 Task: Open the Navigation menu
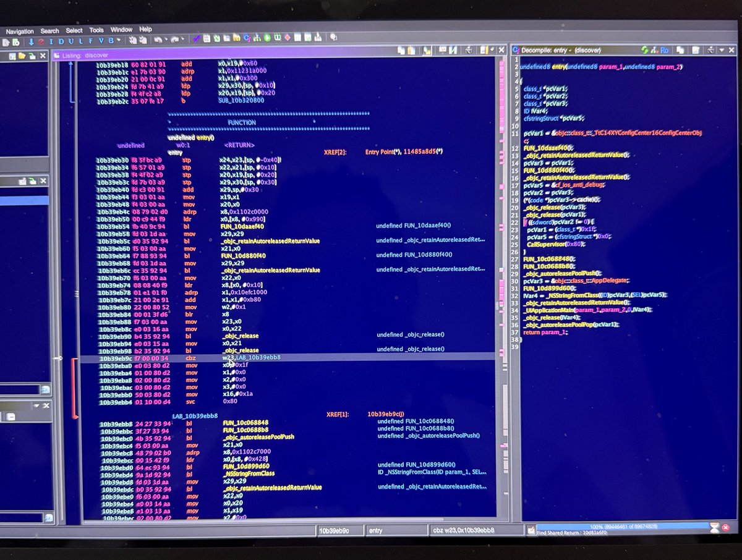(x=20, y=31)
